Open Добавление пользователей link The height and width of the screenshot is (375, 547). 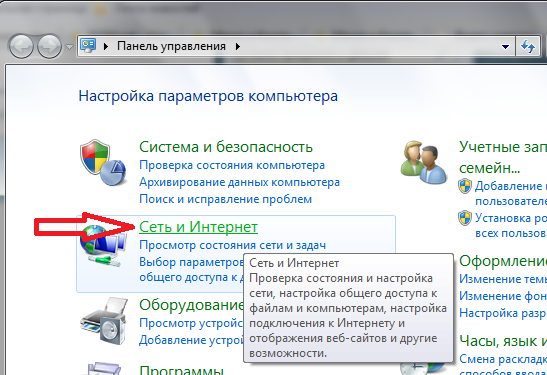click(511, 194)
